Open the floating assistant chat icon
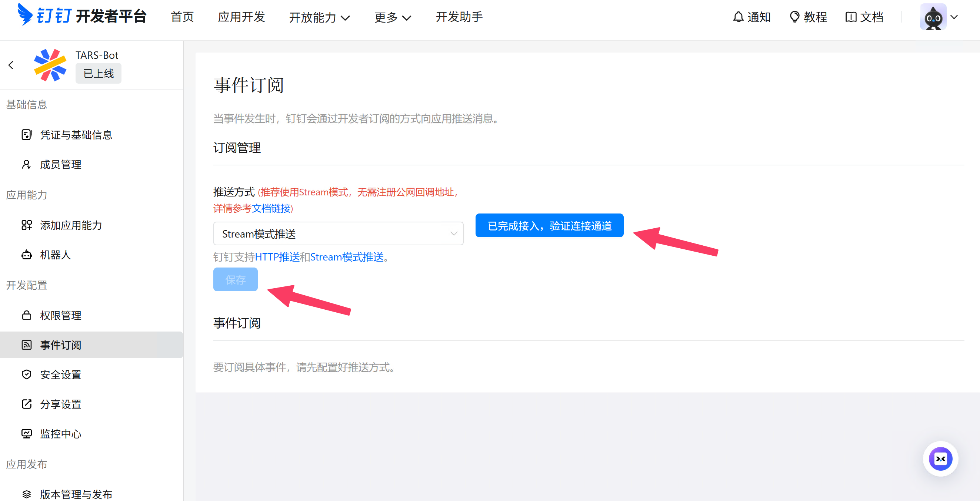 tap(940, 458)
